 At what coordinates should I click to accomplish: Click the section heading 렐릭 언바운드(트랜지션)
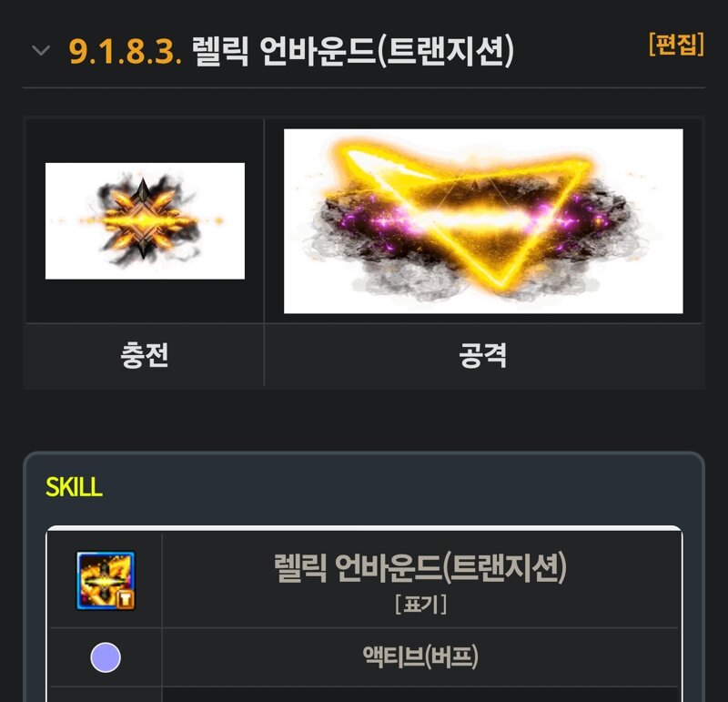tap(353, 51)
